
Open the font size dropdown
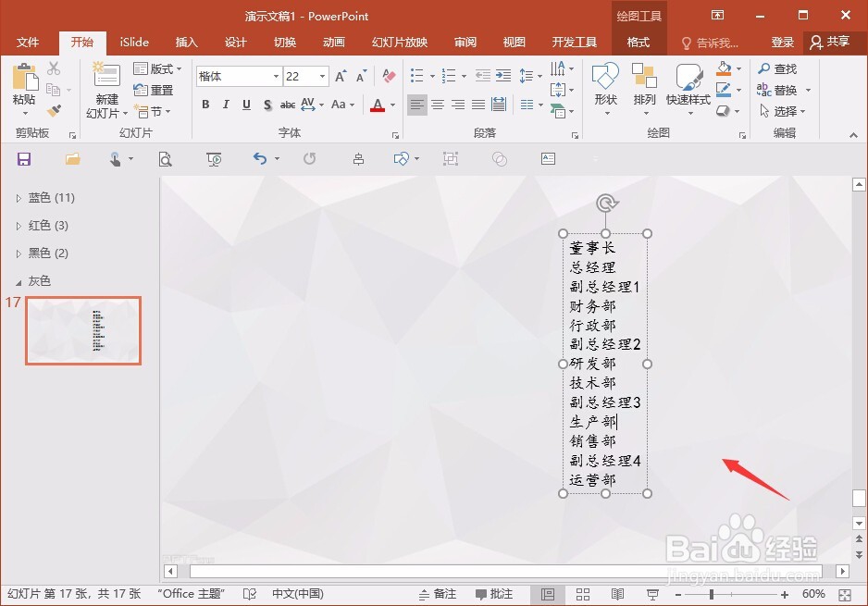tap(322, 77)
